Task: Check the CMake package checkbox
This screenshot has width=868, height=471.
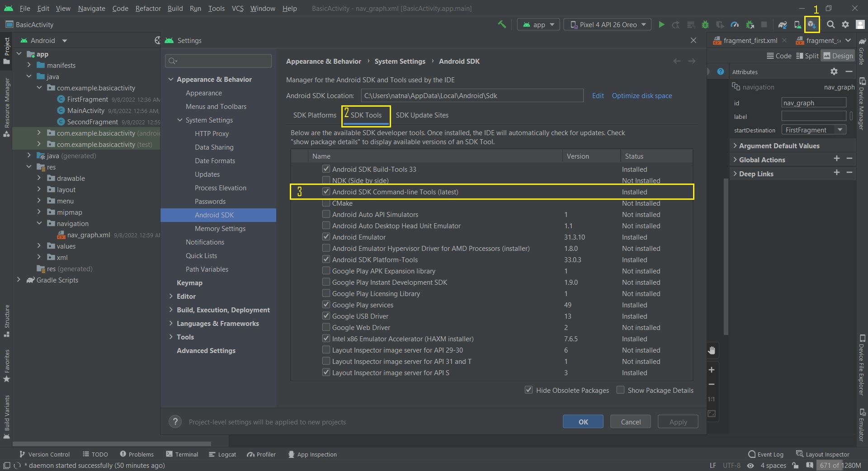Action: 326,203
